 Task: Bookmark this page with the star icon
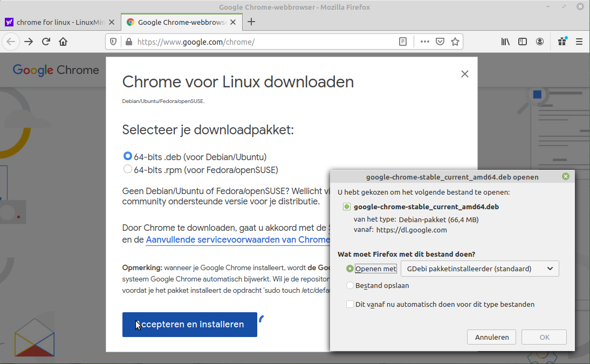point(455,42)
